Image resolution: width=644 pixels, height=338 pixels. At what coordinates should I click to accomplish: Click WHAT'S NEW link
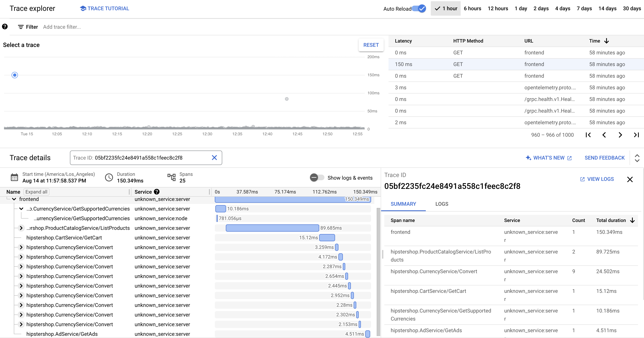tap(549, 158)
